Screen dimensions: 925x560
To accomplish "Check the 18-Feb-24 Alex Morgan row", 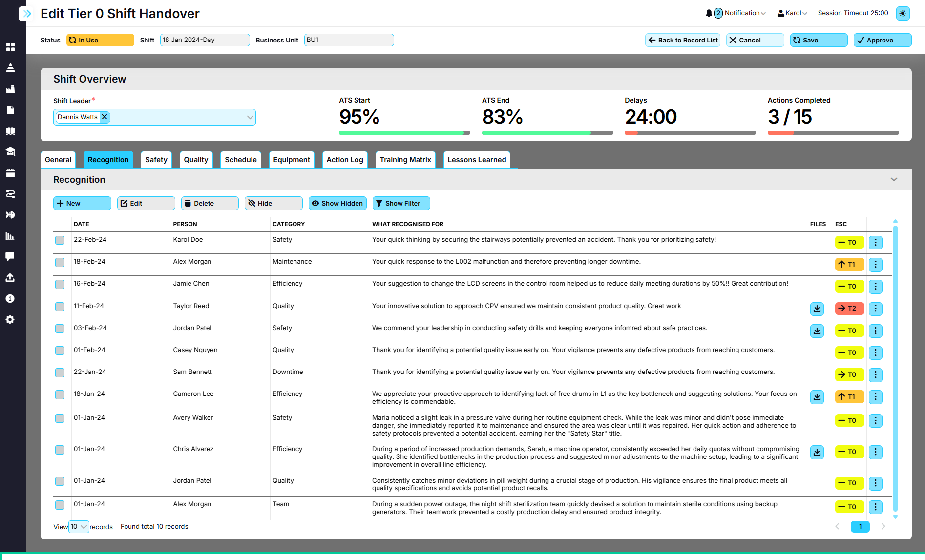I will click(60, 262).
